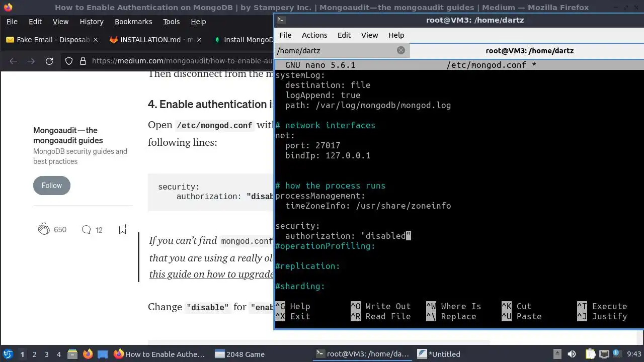Close the /home/dartz terminal tab
The height and width of the screenshot is (362, 644).
[401, 50]
